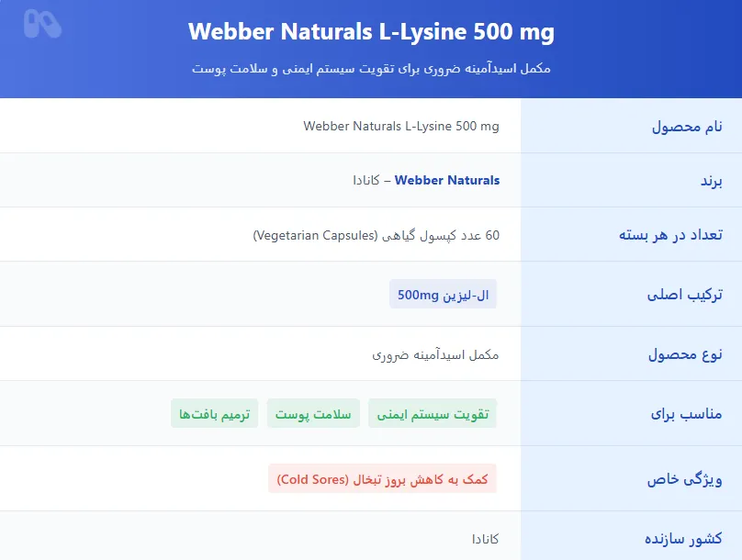
Task: Click the نوع محصول row label
Action: [x=685, y=353]
